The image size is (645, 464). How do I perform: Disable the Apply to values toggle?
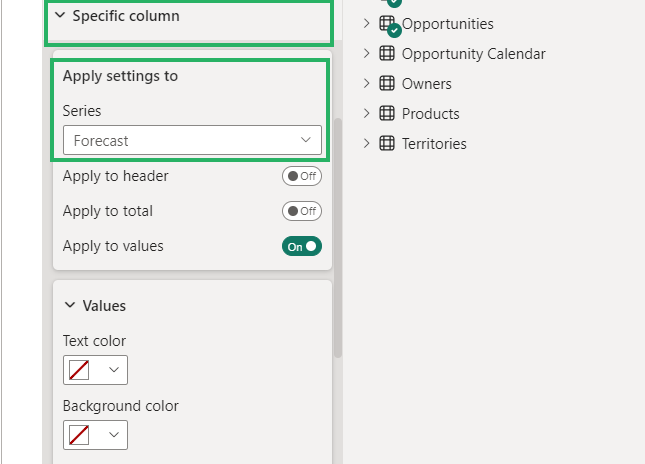(301, 246)
